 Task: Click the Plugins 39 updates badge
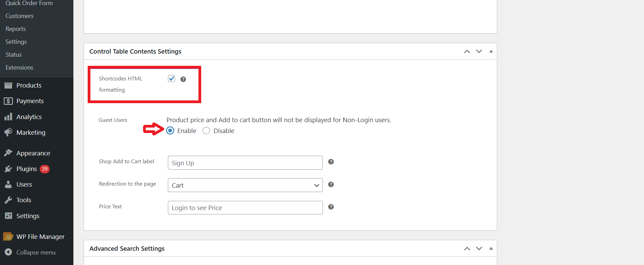[45, 169]
